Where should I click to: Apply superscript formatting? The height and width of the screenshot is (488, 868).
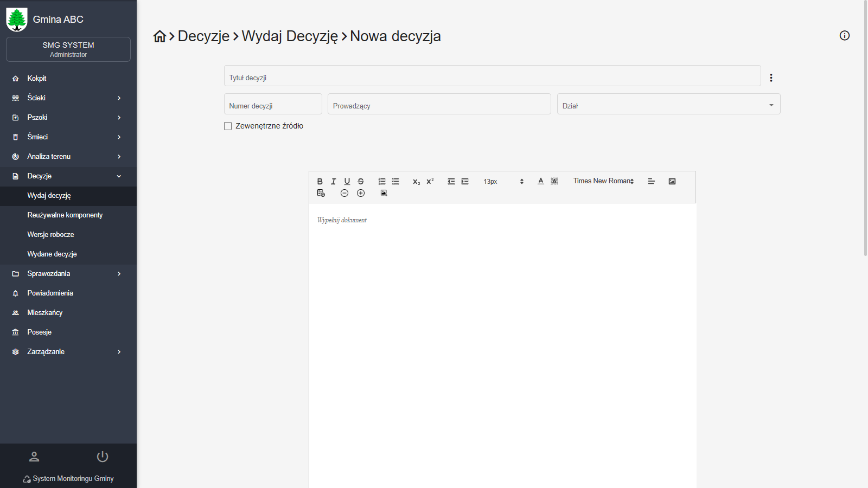430,182
